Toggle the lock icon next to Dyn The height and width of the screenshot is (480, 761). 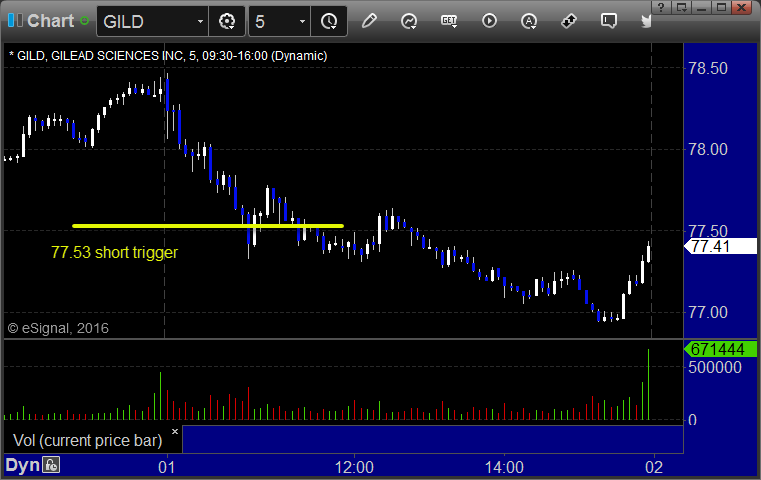(50, 465)
